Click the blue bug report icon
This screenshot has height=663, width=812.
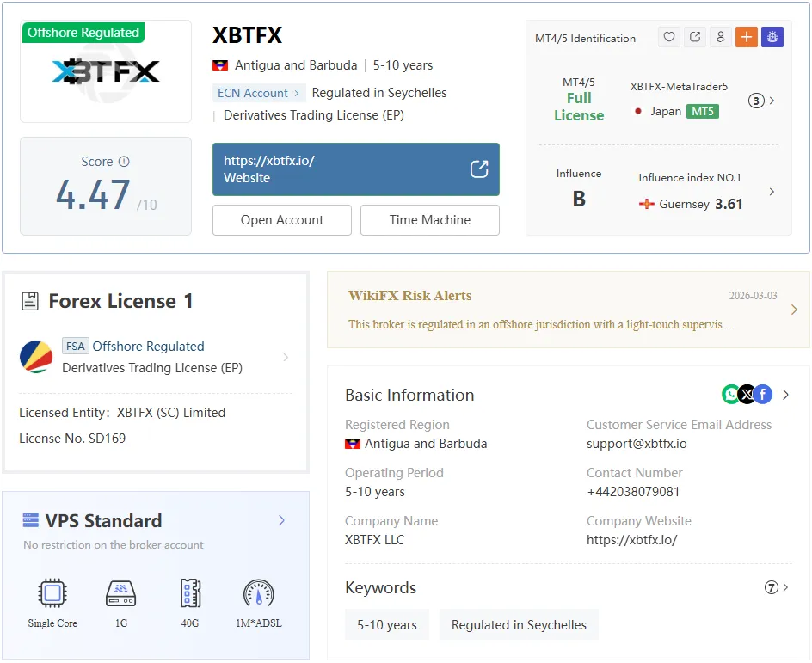pyautogui.click(x=772, y=37)
